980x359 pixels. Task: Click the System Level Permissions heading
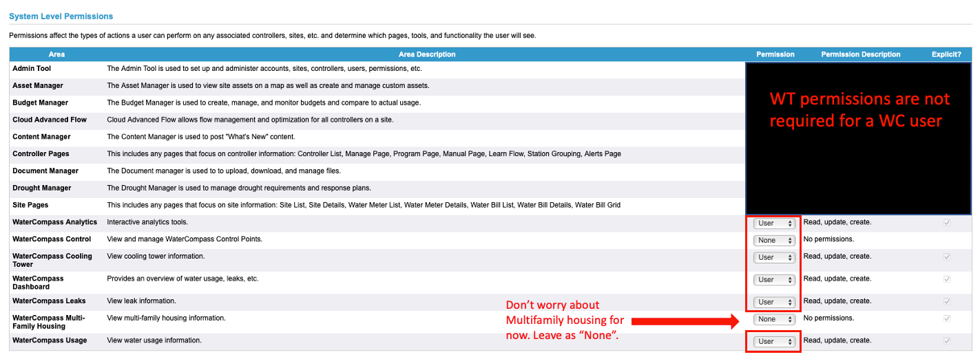tap(61, 16)
